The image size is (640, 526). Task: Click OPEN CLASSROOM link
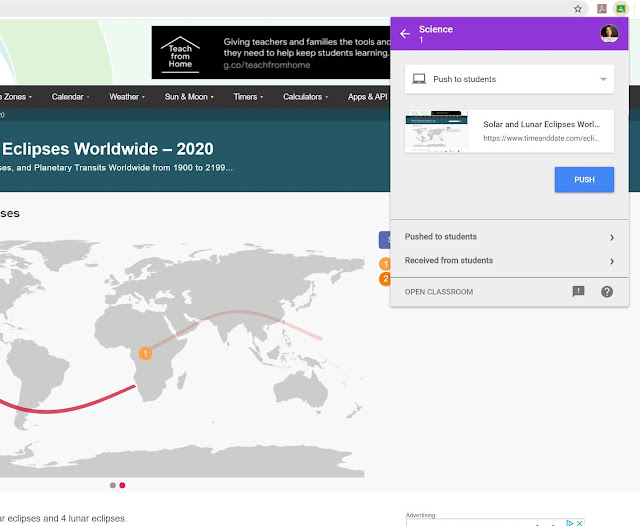[439, 292]
